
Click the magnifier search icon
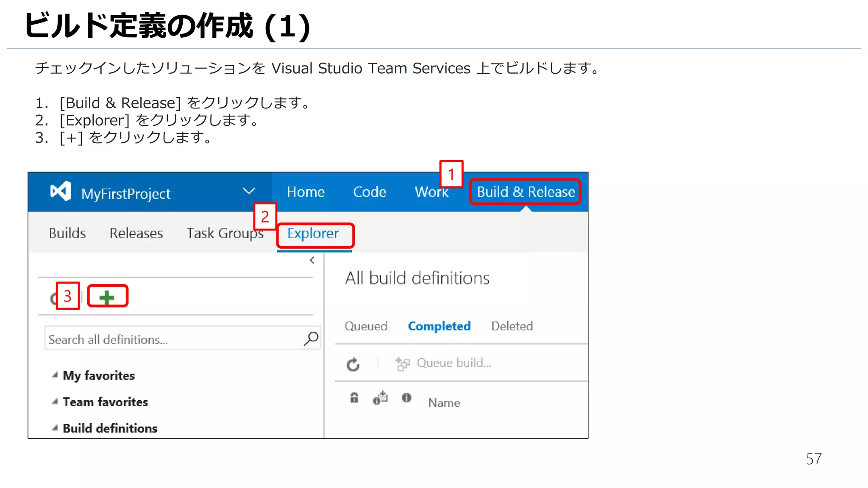point(311,338)
